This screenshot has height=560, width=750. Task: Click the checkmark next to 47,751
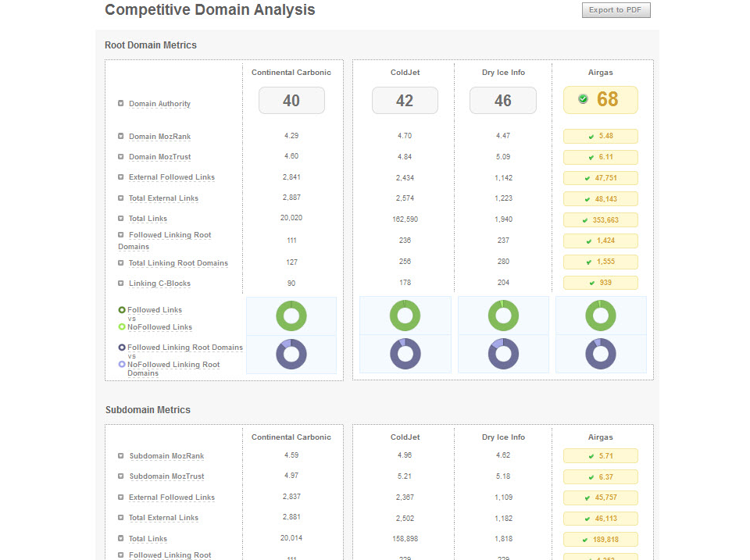[587, 178]
